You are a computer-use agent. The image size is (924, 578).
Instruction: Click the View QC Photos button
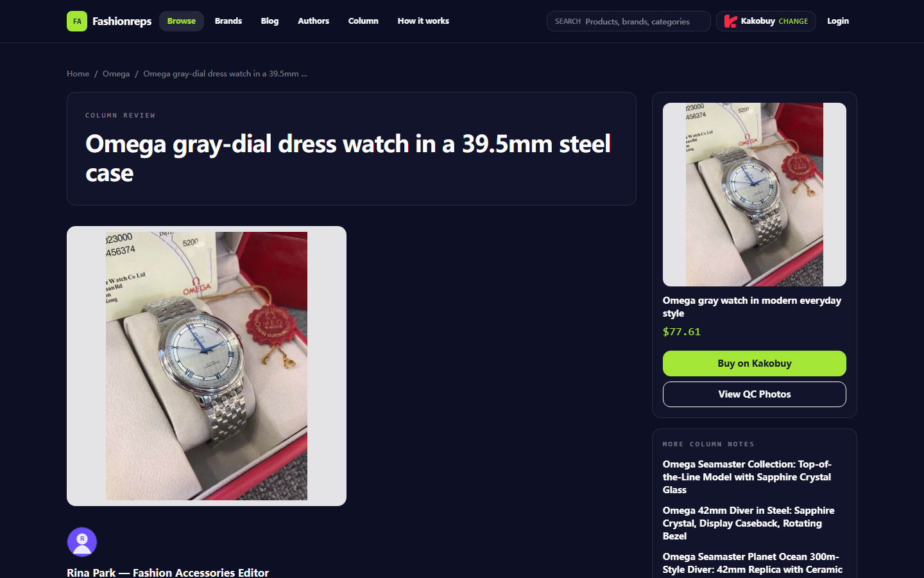pyautogui.click(x=755, y=394)
